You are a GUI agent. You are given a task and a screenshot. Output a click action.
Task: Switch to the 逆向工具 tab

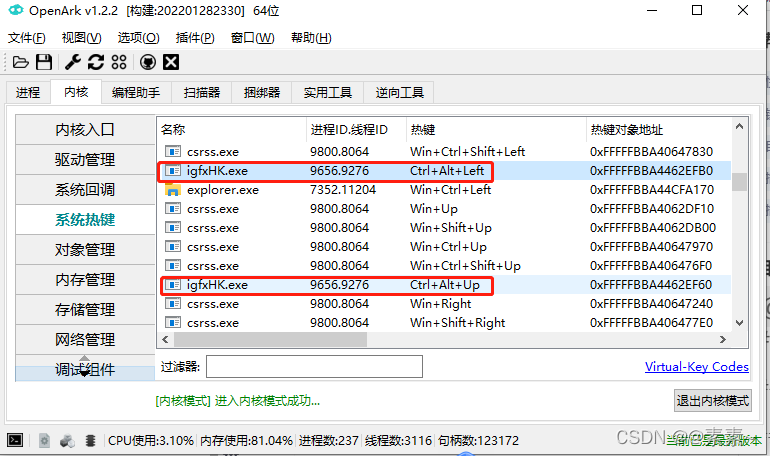point(399,93)
